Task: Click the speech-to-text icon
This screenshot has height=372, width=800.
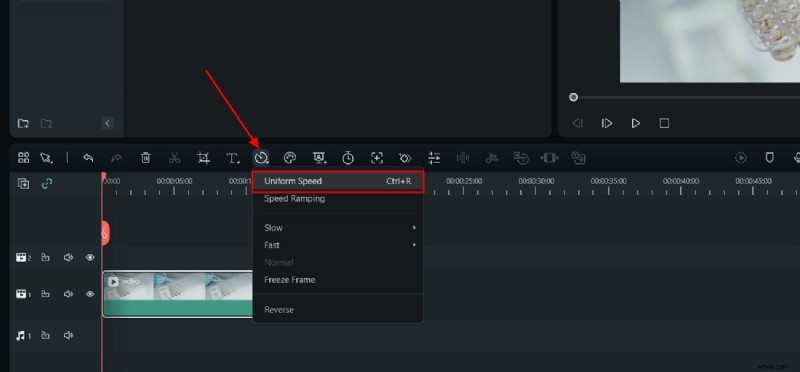Action: (x=520, y=158)
